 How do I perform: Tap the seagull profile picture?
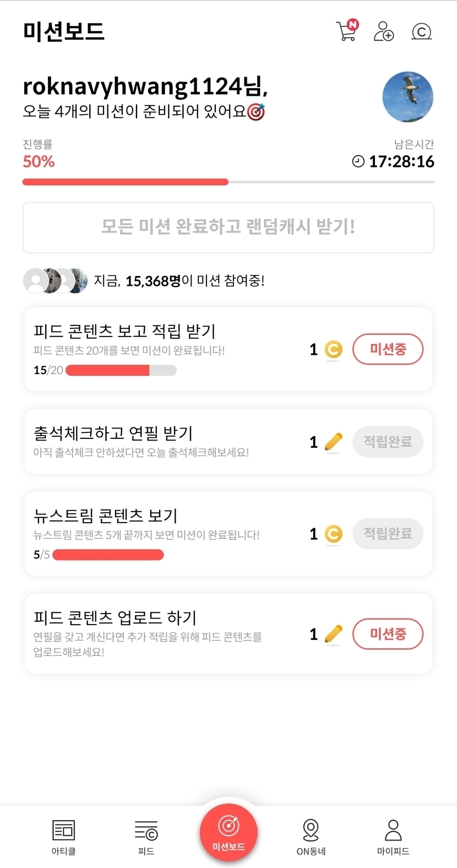click(407, 97)
